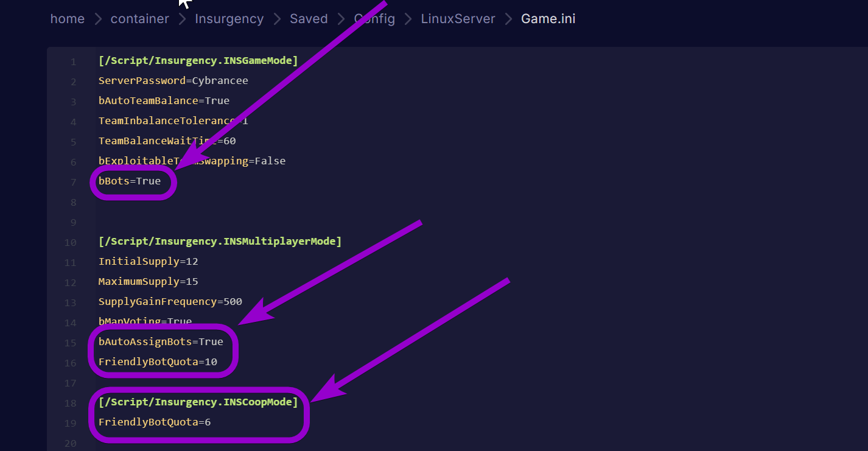Click the TeamBalanceWaitTime line
This screenshot has height=451, width=868.
click(167, 141)
